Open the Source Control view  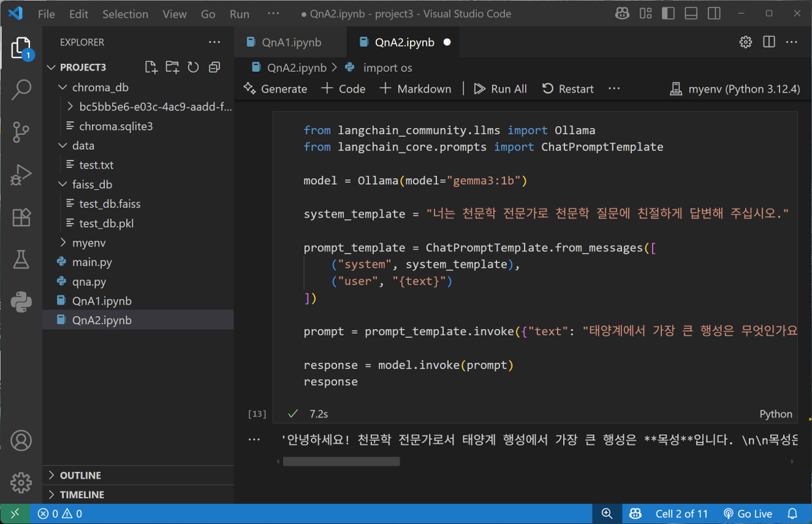(x=21, y=132)
